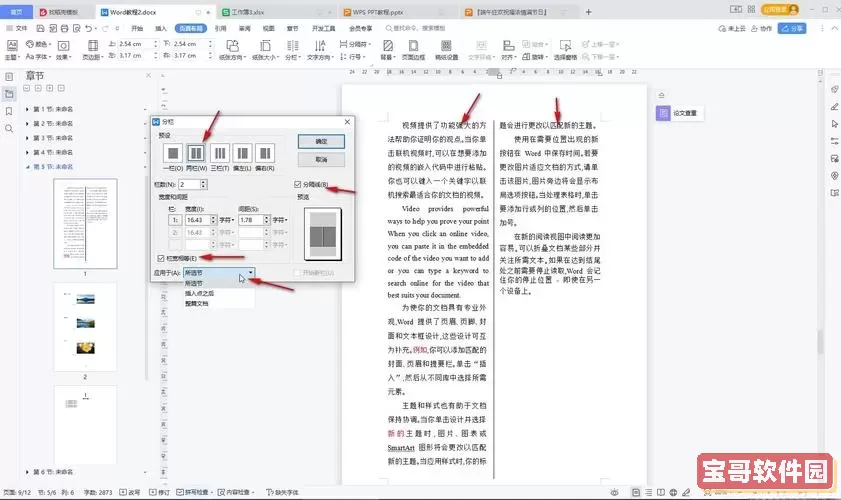Open the Colors (颜色) dropdown in ribbon
The height and width of the screenshot is (500, 841).
[39, 44]
